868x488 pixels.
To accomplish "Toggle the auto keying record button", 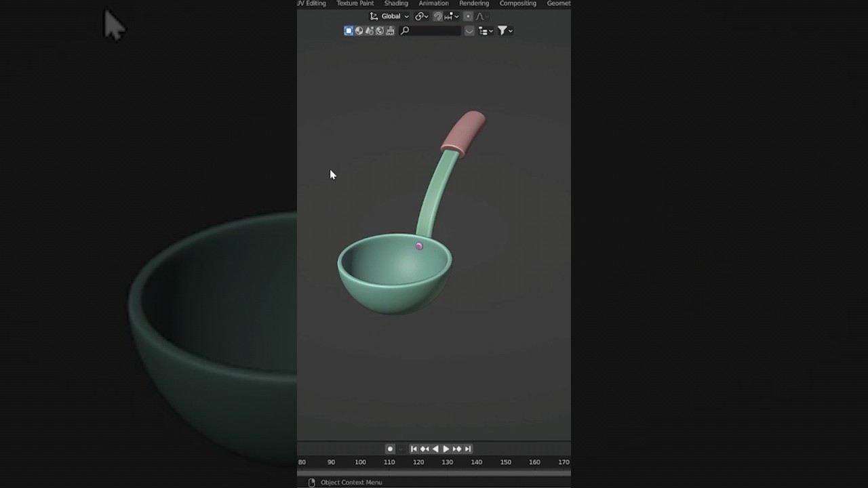I will [390, 449].
